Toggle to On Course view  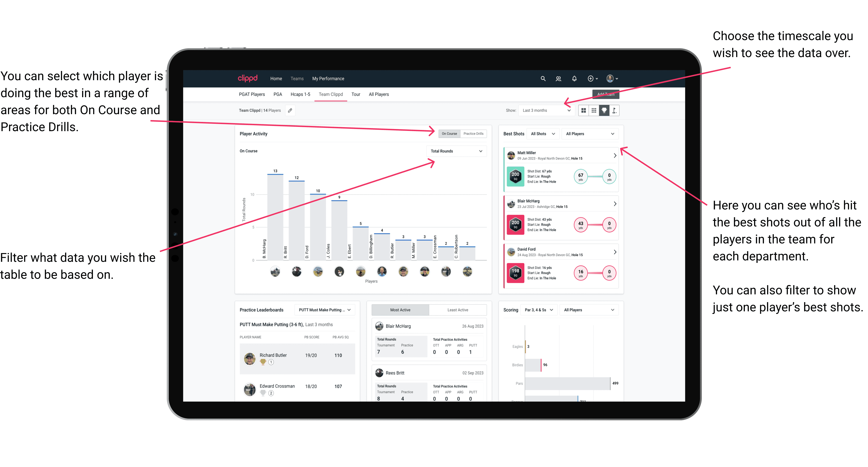point(449,133)
